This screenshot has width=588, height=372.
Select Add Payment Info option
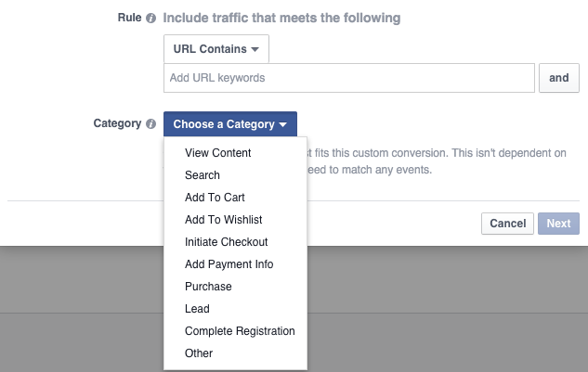click(x=229, y=264)
